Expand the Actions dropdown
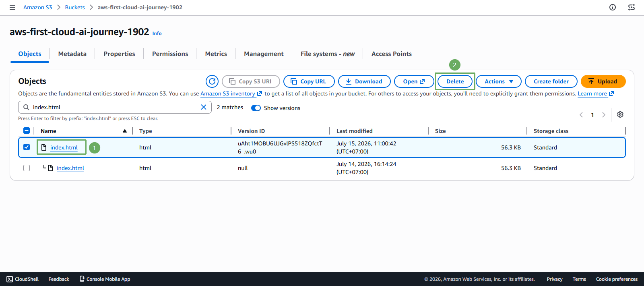Image resolution: width=644 pixels, height=286 pixels. (499, 81)
